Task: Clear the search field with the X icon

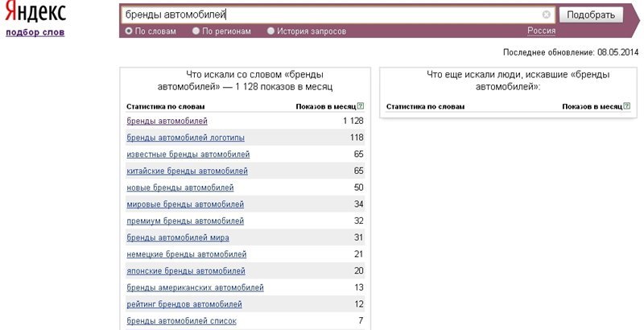Action: coord(546,14)
